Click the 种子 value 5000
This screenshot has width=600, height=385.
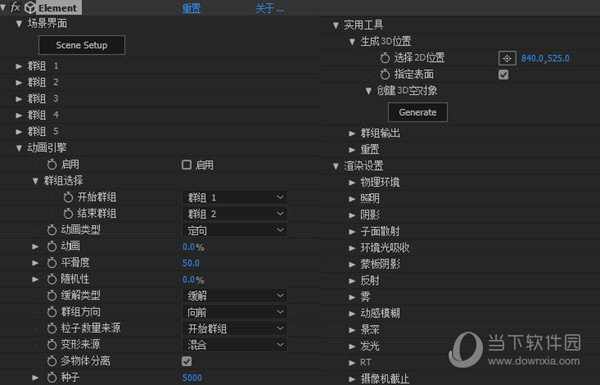(192, 378)
